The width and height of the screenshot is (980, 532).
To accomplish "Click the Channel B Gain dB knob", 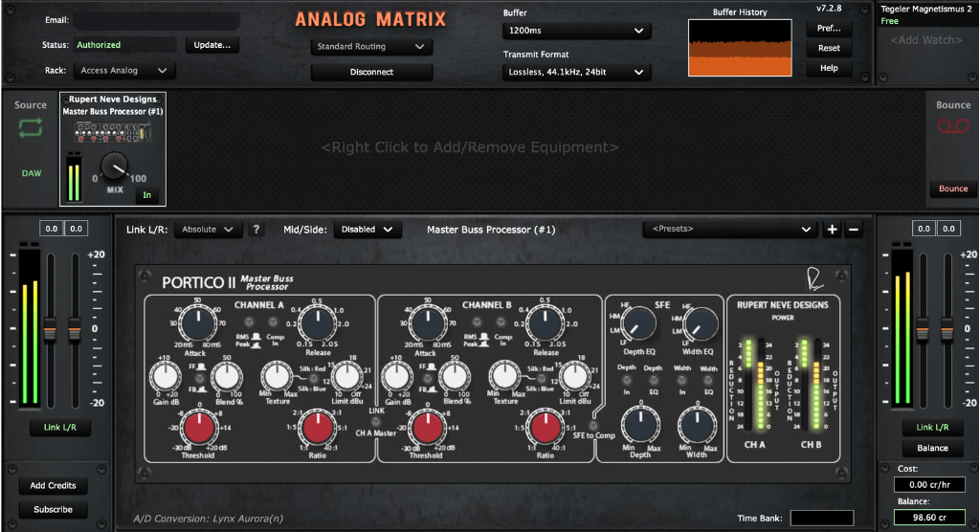I will pyautogui.click(x=396, y=377).
